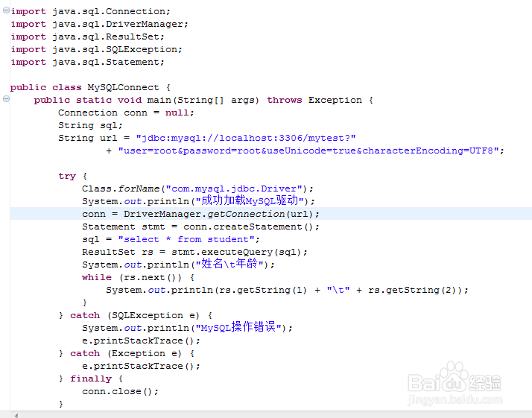Click the println '成功加载MySQL驱动' line
This screenshot has height=418, width=532.
(198, 201)
